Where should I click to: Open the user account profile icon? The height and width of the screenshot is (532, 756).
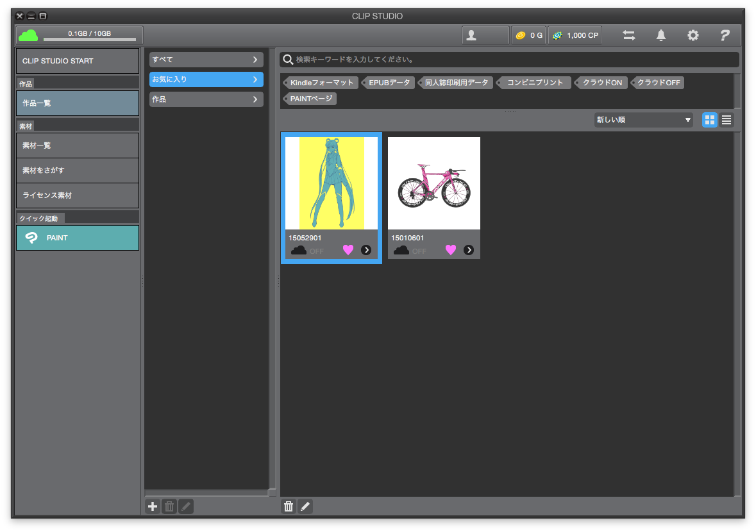(471, 36)
